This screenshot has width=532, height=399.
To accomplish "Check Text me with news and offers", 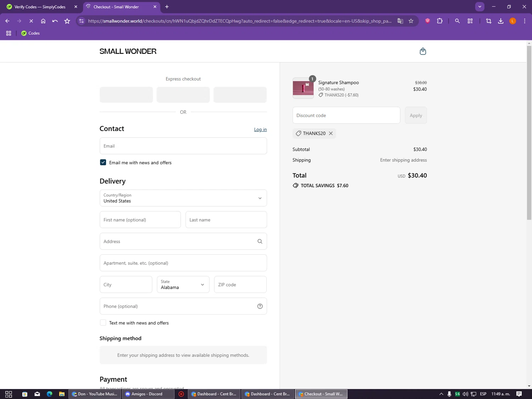I will (103, 323).
